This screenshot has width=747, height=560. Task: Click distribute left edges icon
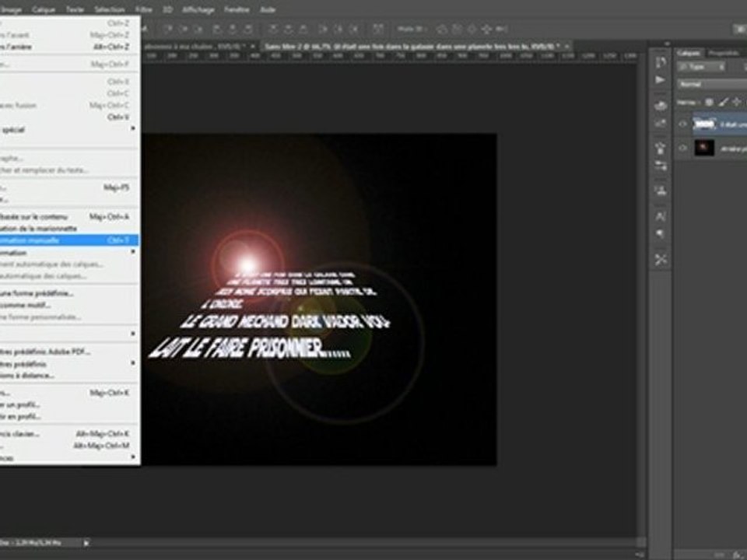[x=323, y=29]
